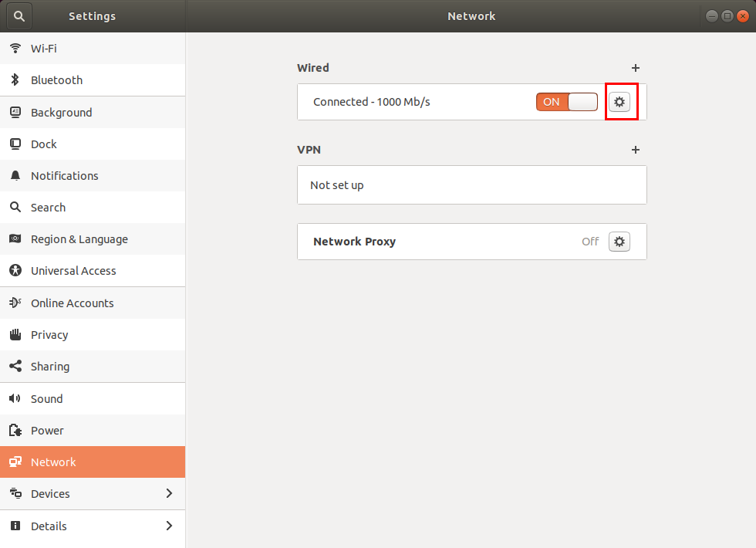The image size is (756, 548).
Task: Switch to Background settings
Action: (x=93, y=113)
